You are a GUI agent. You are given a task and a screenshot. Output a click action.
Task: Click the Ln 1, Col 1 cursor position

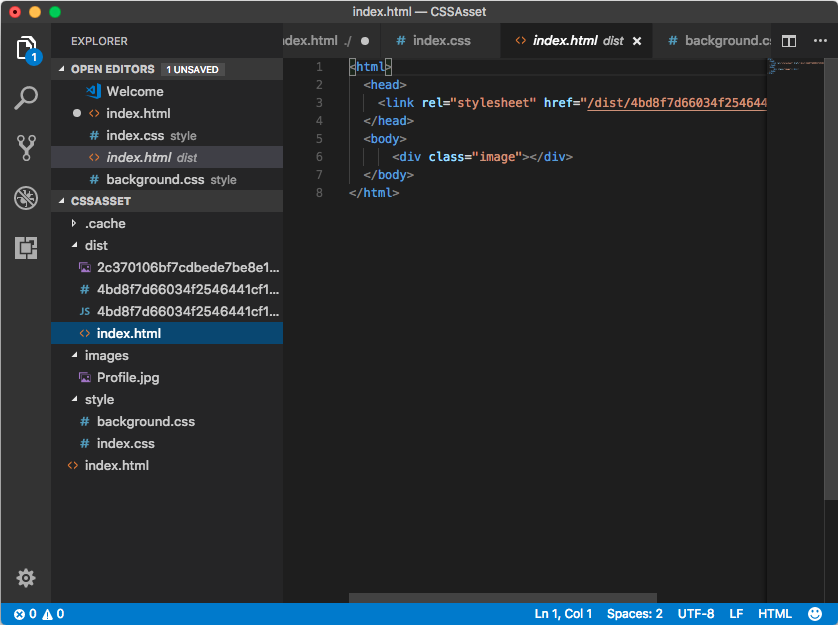point(563,614)
